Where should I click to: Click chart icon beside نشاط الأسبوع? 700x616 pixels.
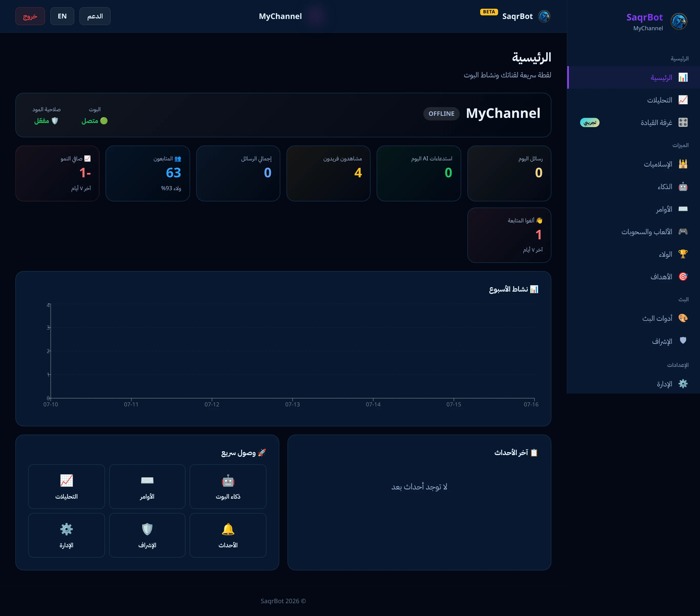pos(534,289)
